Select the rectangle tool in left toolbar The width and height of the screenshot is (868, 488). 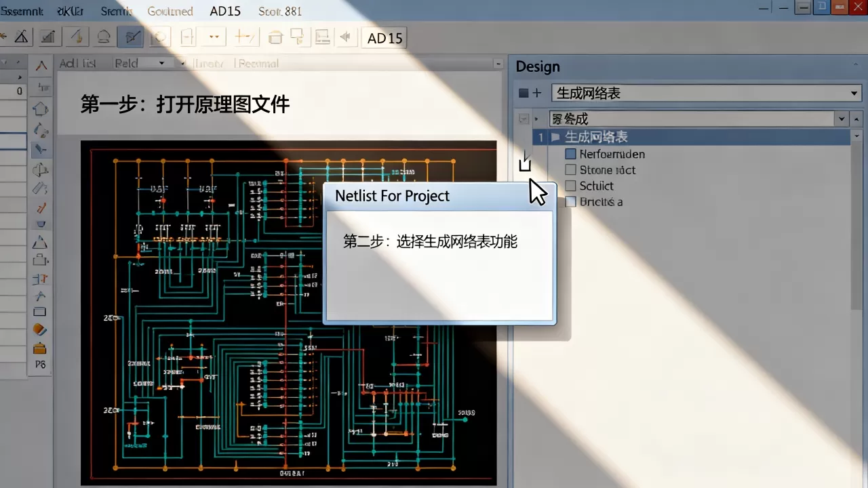point(40,312)
